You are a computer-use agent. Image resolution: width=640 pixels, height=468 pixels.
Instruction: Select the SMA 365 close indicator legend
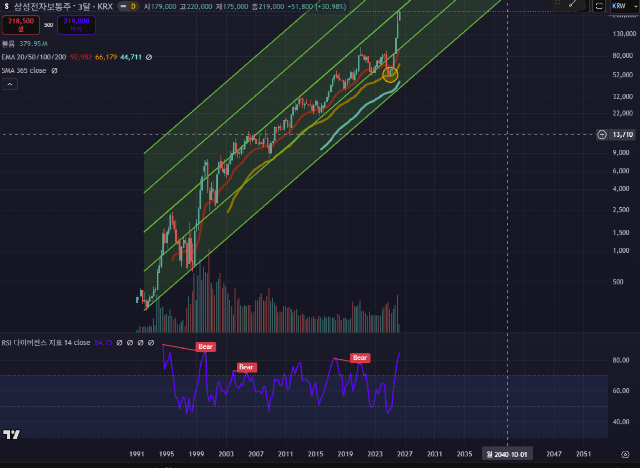tap(24, 71)
